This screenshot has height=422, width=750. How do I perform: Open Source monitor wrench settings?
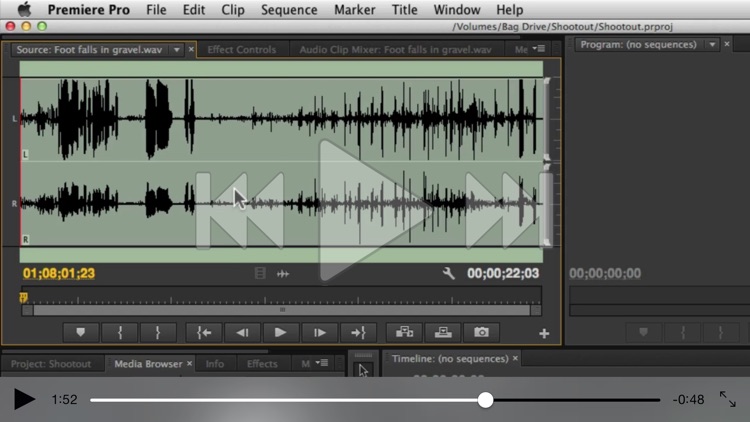point(449,273)
